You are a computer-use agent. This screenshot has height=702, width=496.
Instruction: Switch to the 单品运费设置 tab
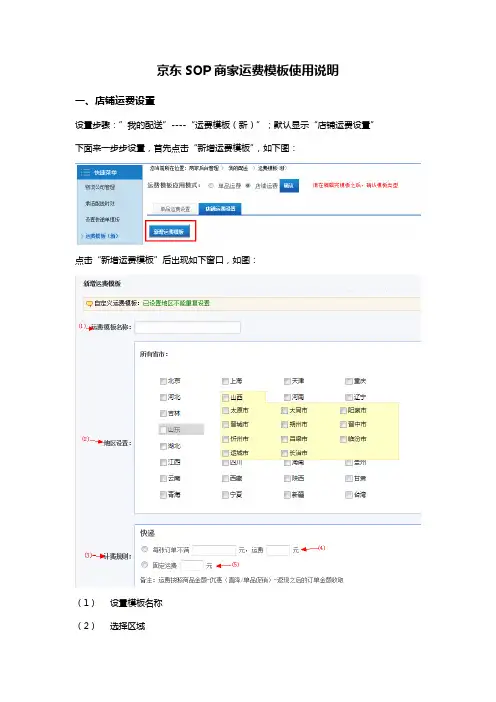[x=175, y=209]
